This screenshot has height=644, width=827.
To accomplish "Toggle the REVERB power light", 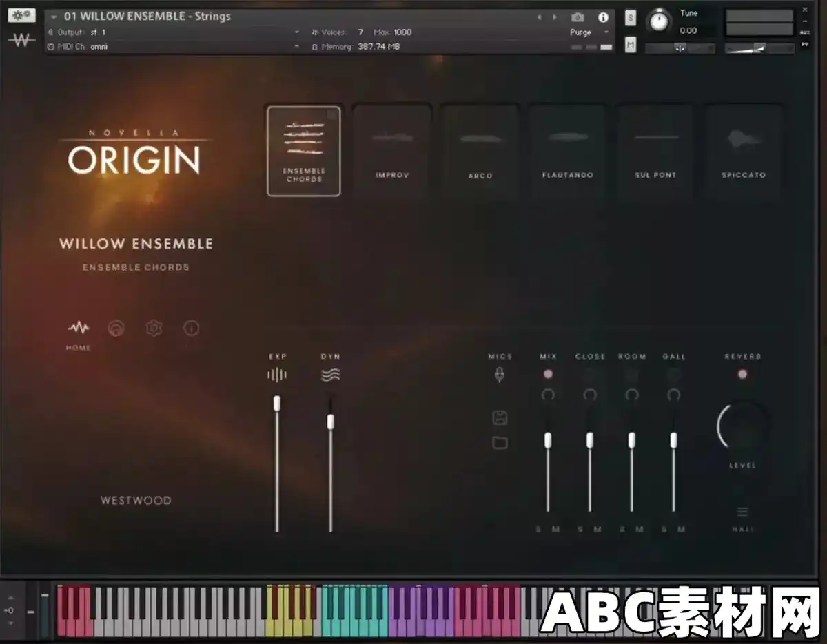I will [x=742, y=373].
